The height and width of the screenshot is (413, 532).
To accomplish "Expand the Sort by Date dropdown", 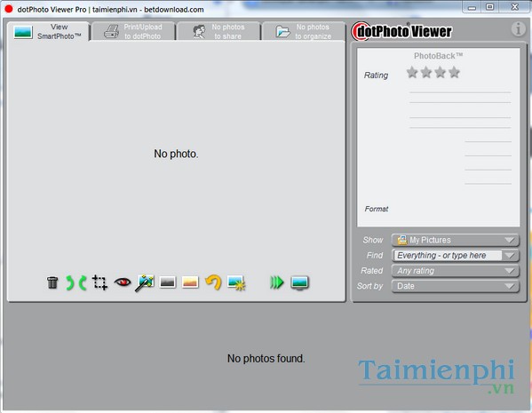I will [456, 286].
